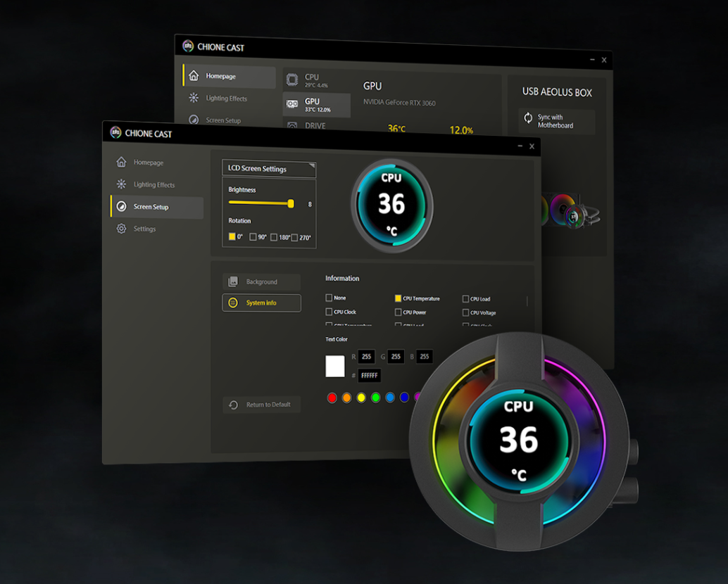The width and height of the screenshot is (728, 584).
Task: Select Screen Setup in the front window sidebar
Action: (x=157, y=207)
